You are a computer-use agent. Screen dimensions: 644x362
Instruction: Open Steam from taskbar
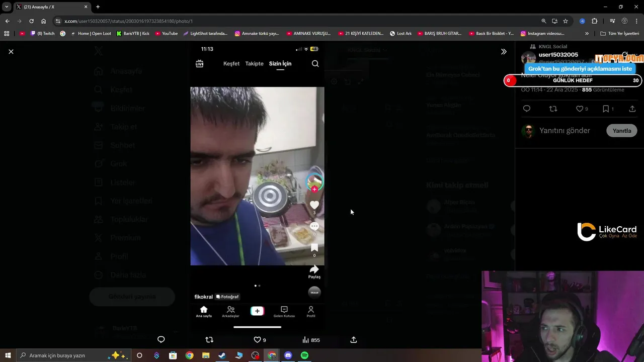pyautogui.click(x=222, y=355)
